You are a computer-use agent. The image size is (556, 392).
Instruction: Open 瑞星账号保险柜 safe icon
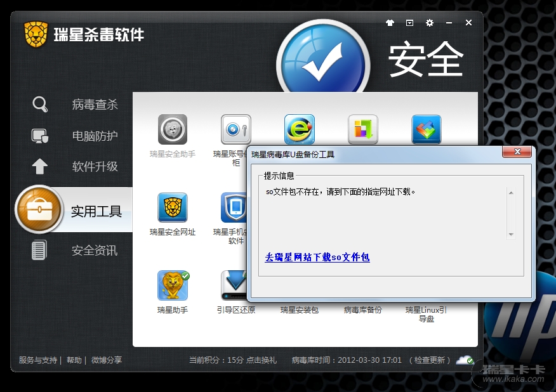click(236, 129)
